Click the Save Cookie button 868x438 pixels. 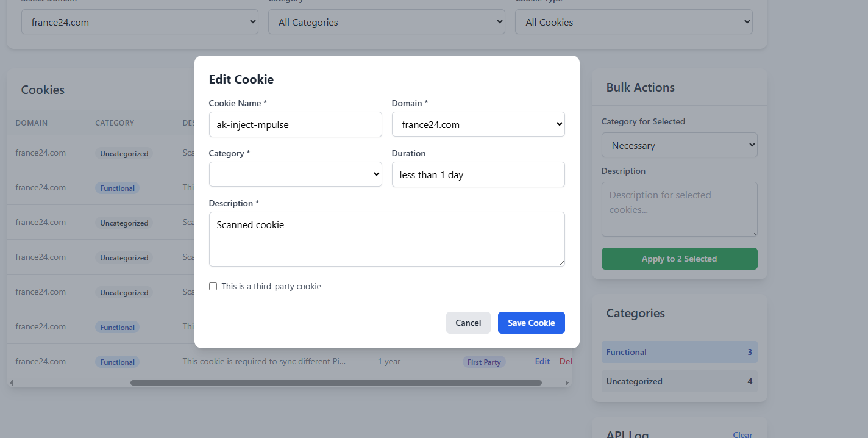(x=531, y=322)
